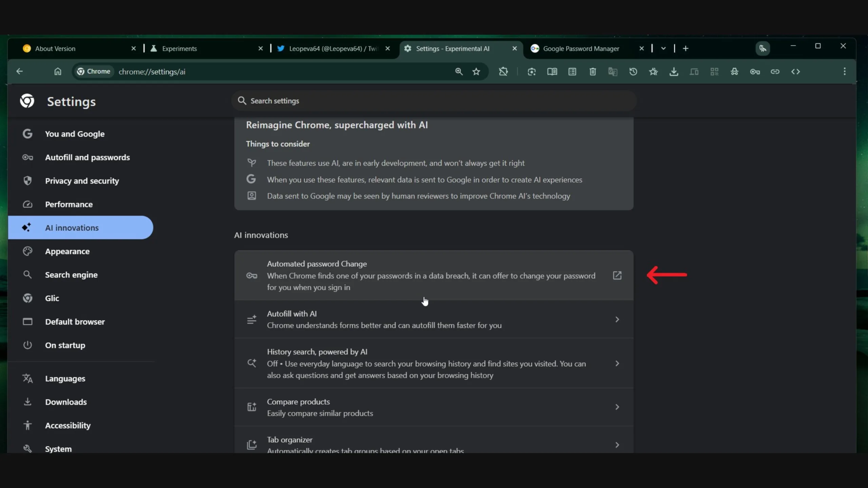This screenshot has width=868, height=488.
Task: Create a QR code with the toolbar icon
Action: [x=714, y=72]
